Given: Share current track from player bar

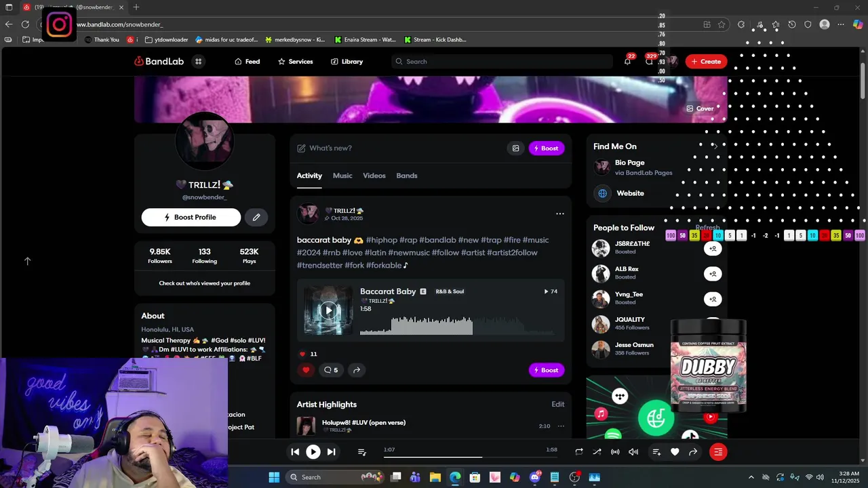Looking at the screenshot, I should click(x=693, y=451).
